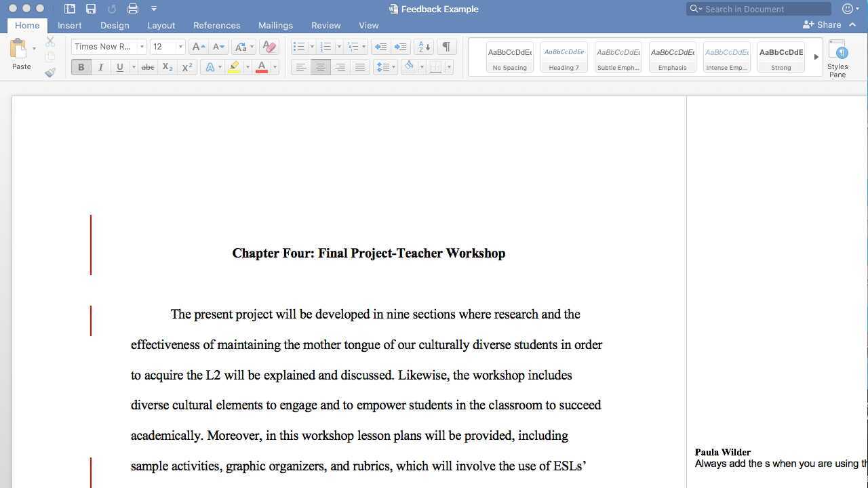The image size is (868, 488).
Task: Toggle Bold formatting off
Action: pyautogui.click(x=81, y=66)
